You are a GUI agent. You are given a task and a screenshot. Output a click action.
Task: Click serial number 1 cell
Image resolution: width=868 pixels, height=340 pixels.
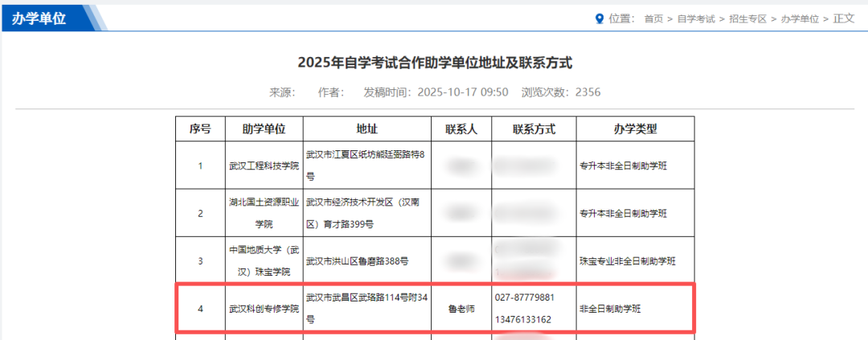tap(200, 166)
